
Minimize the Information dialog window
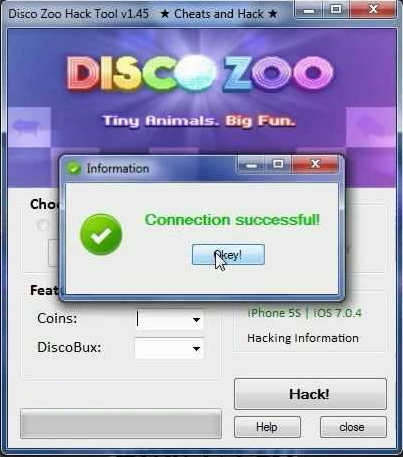click(252, 164)
